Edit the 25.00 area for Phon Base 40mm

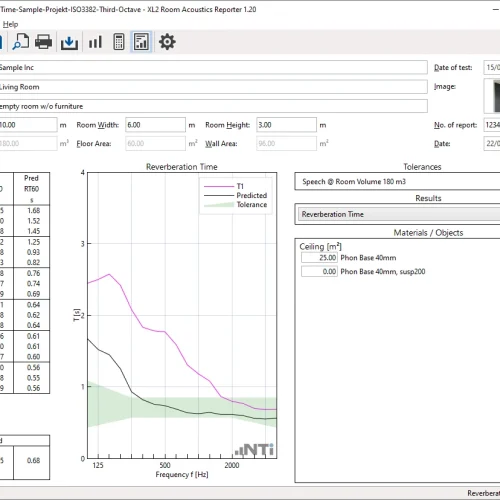point(319,258)
